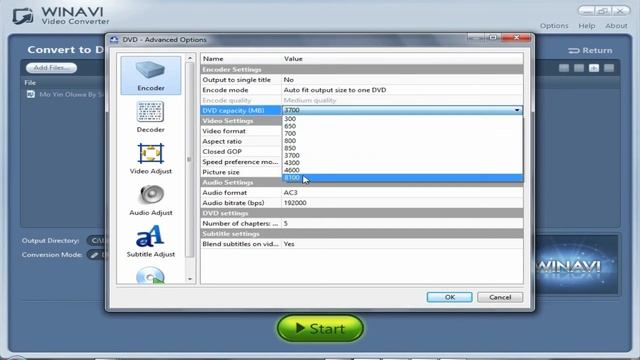640x360 pixels.
Task: Open the About menu
Action: (x=616, y=26)
